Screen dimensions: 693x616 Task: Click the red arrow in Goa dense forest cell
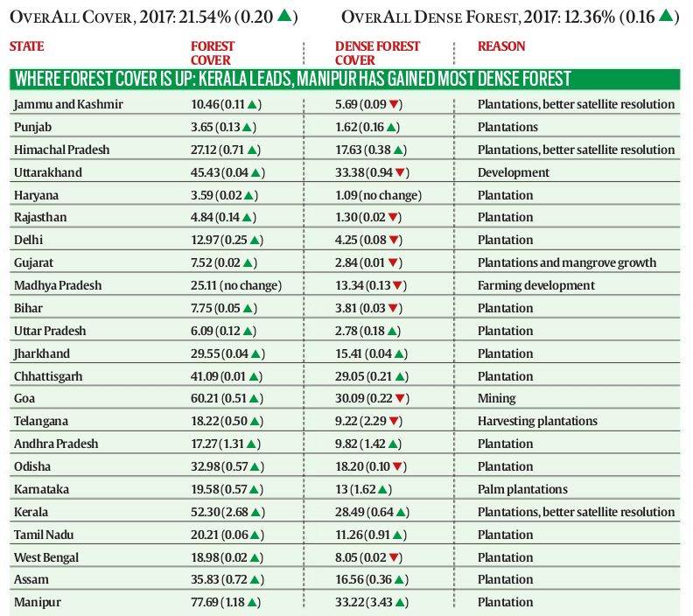[x=400, y=399]
